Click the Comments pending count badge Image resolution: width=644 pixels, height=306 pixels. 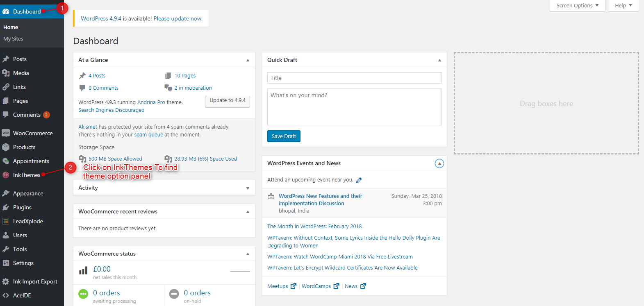[46, 115]
